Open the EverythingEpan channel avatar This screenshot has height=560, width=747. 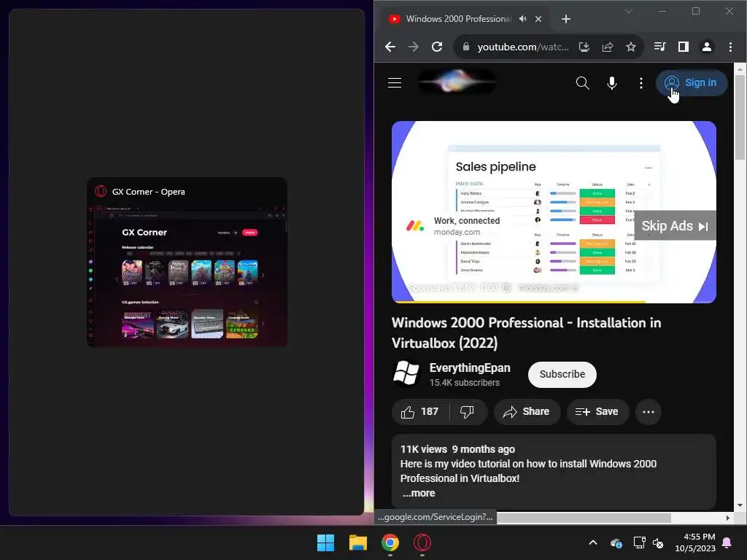406,374
